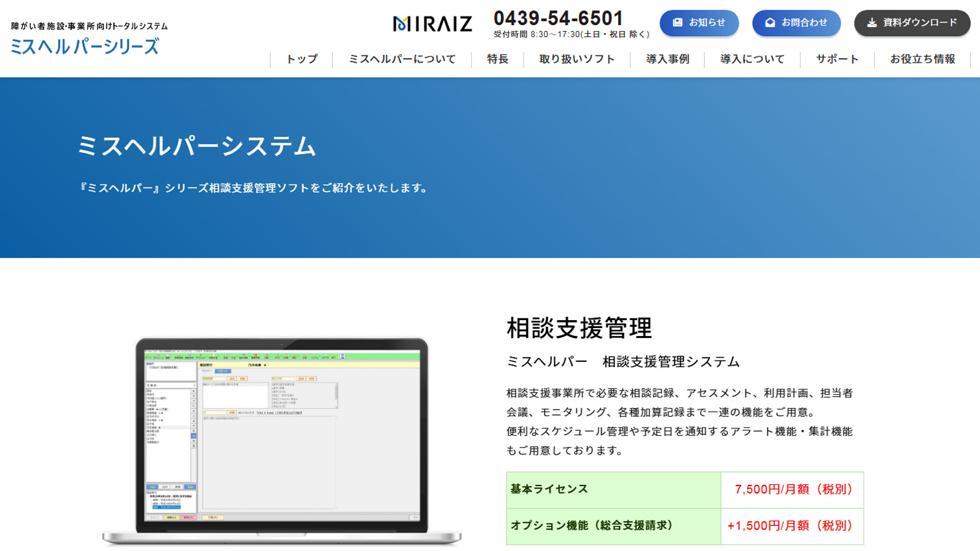Image resolution: width=980 pixels, height=551 pixels.
Task: Click the envelope icon on お問合わせ button
Action: pyautogui.click(x=769, y=23)
